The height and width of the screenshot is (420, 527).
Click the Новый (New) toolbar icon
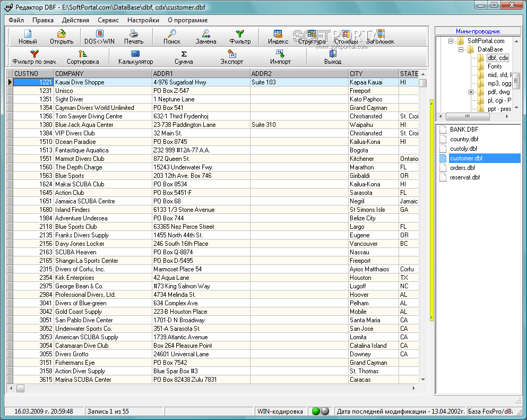point(28,34)
